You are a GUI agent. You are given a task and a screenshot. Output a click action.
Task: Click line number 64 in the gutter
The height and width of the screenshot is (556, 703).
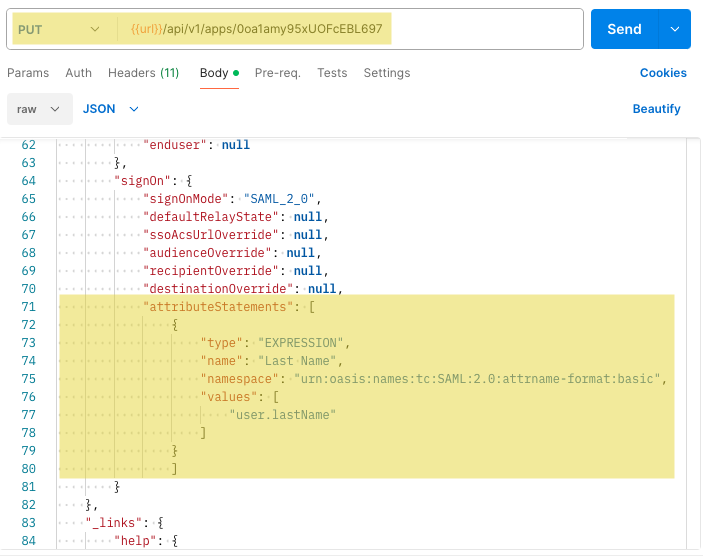coord(28,181)
